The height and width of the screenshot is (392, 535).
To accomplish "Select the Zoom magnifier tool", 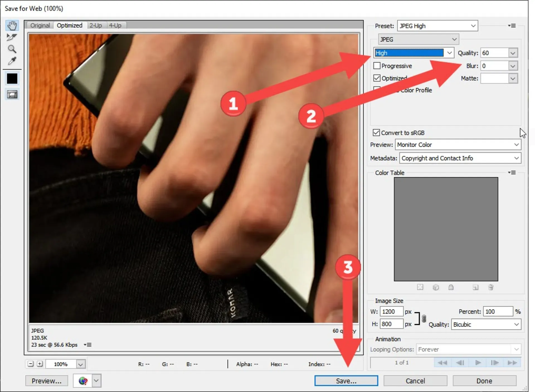I will coord(12,49).
